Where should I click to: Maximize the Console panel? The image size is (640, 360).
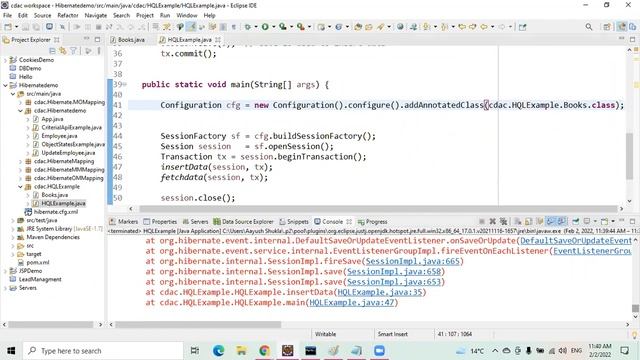click(632, 221)
